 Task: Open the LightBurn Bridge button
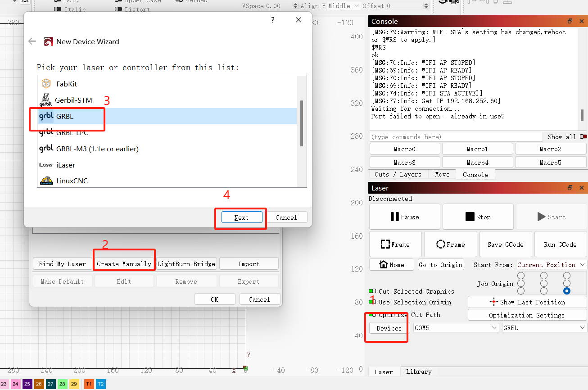coord(186,264)
